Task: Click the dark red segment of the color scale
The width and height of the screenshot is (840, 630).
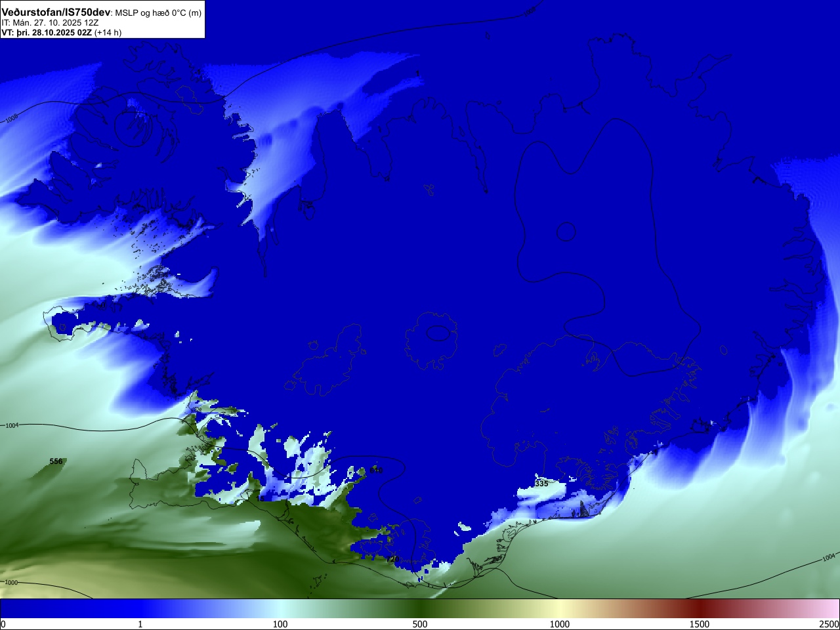Action: coord(700,608)
